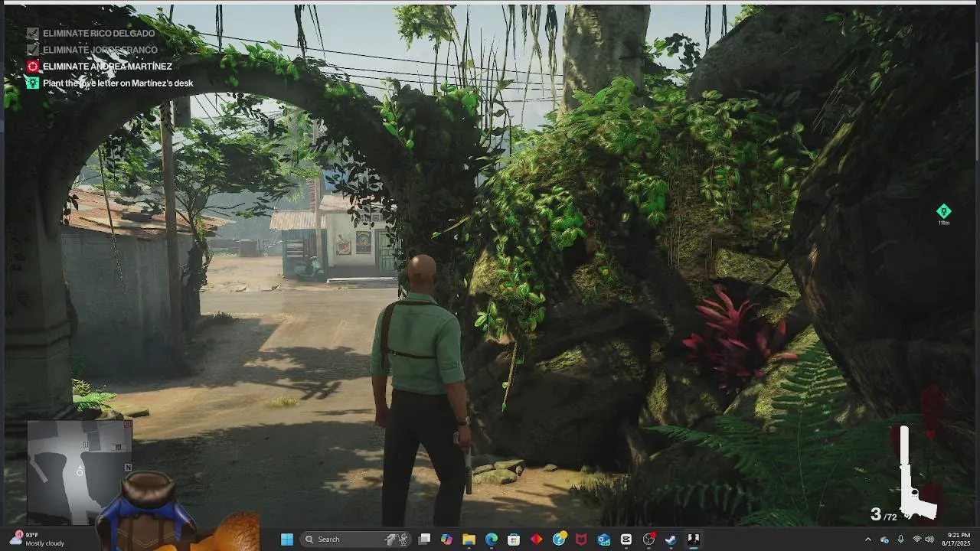
Task: Select the Plant the love letter objective text
Action: tap(118, 83)
